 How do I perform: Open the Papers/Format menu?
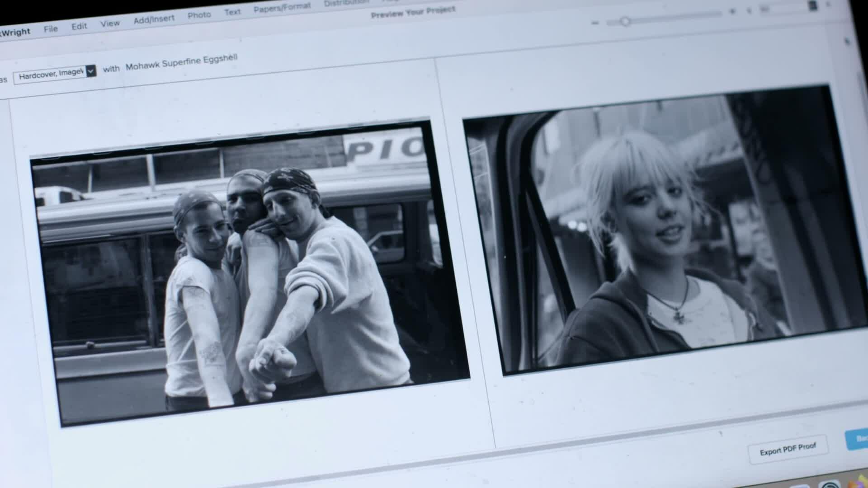(x=282, y=8)
